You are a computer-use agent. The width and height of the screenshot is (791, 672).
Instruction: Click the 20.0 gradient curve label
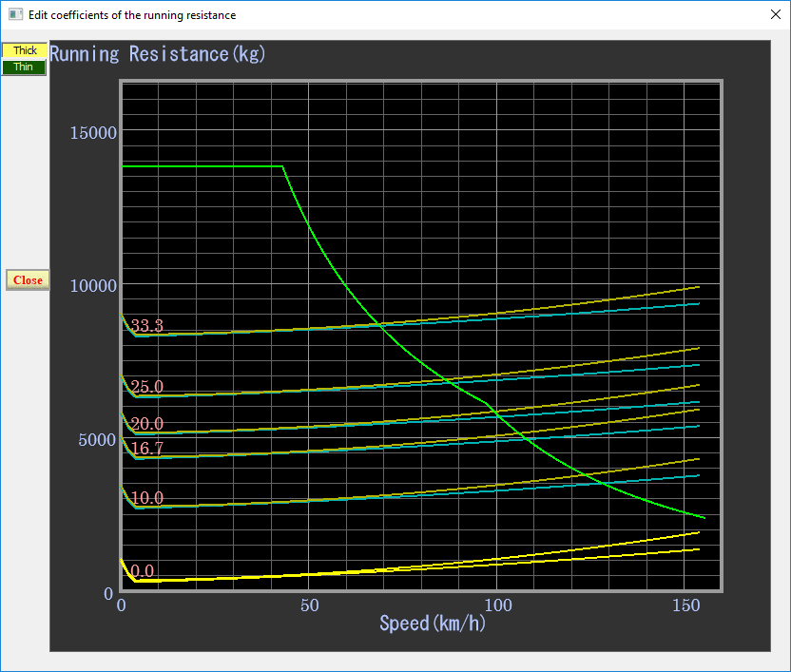(x=146, y=423)
